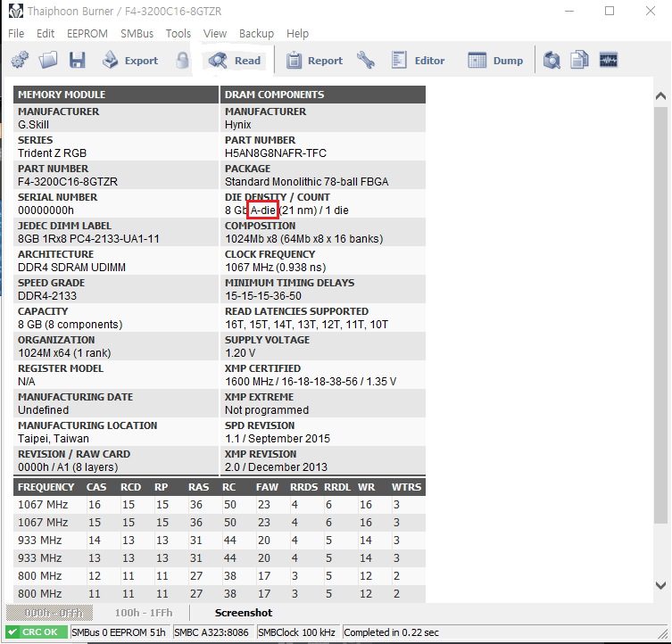Click the open file folder icon

(48, 60)
